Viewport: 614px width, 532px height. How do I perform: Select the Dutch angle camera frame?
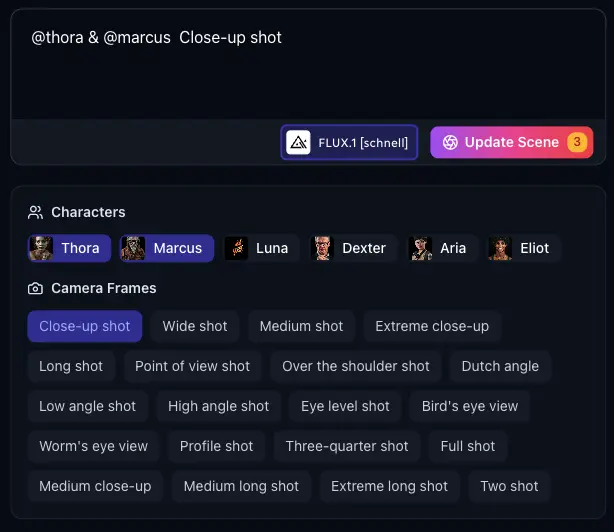tap(500, 366)
